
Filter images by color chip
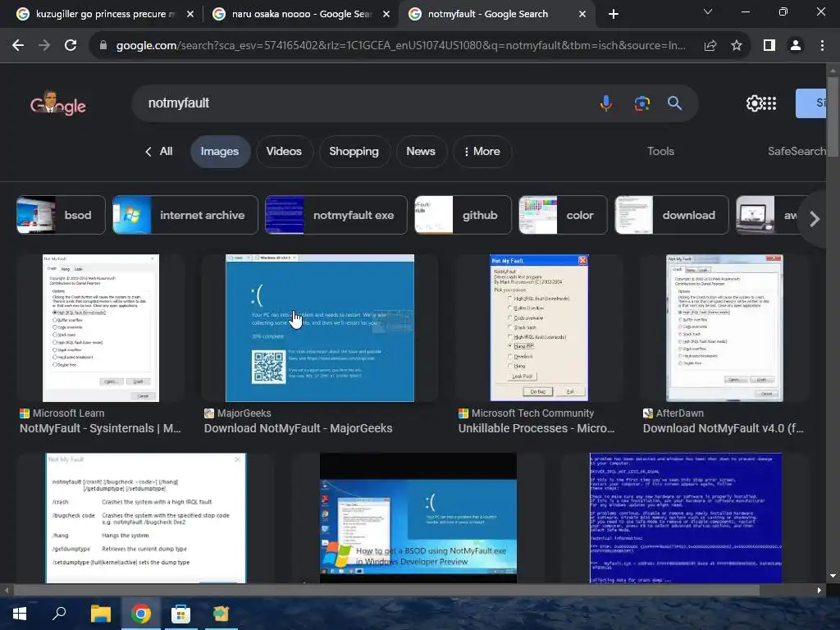pos(563,215)
